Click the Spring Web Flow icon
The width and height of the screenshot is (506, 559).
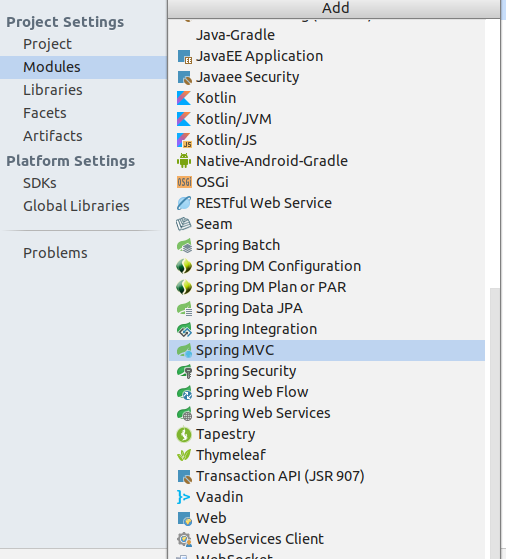pos(184,393)
